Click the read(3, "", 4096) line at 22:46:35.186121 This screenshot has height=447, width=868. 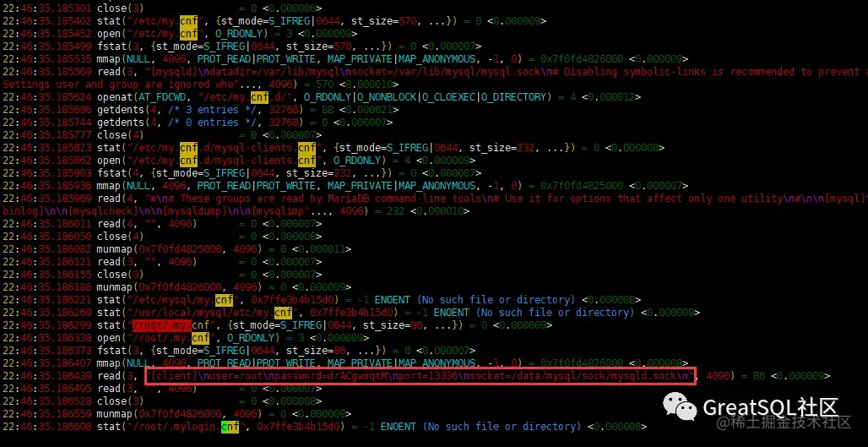(x=161, y=262)
